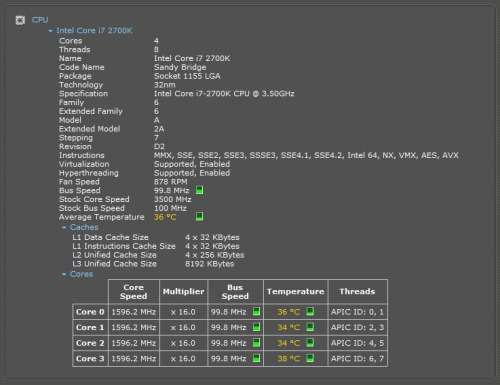Image resolution: width=500 pixels, height=385 pixels.
Task: Open the Core 2 temperature graph icon
Action: (310, 343)
